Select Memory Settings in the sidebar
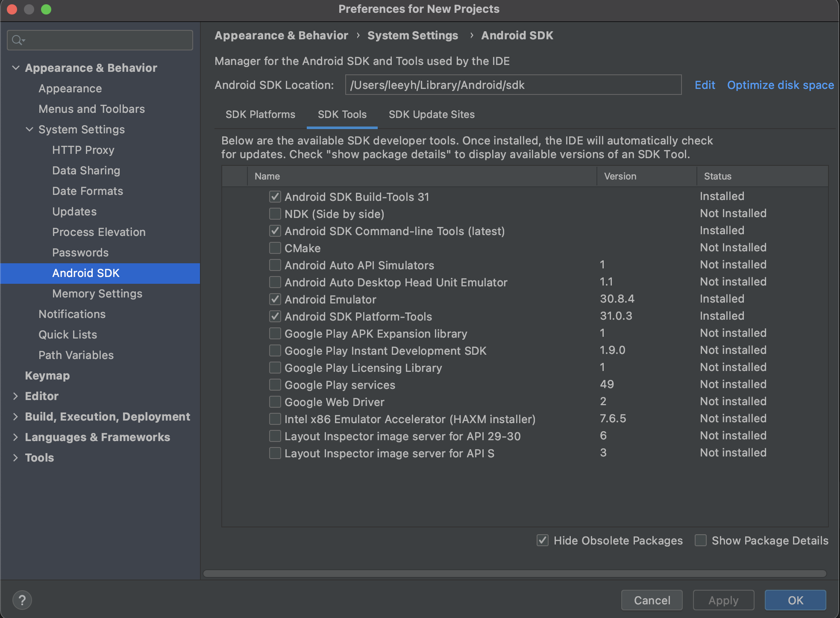The width and height of the screenshot is (840, 618). [97, 294]
